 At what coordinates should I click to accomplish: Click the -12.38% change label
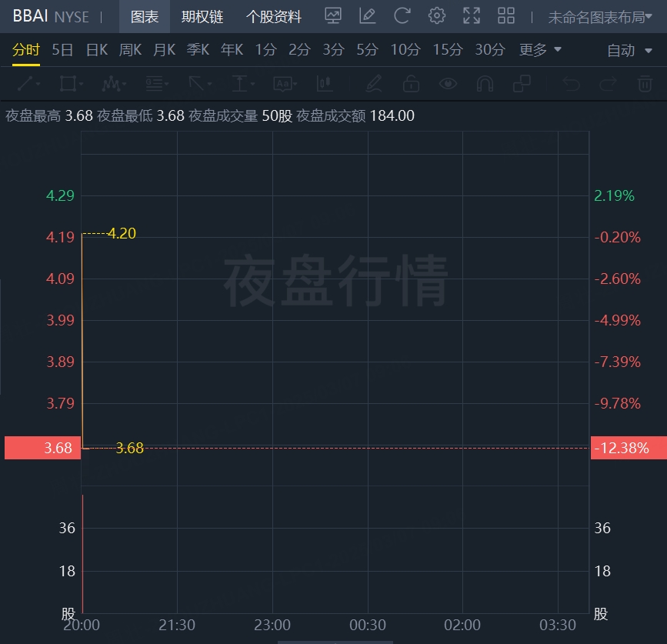629,448
